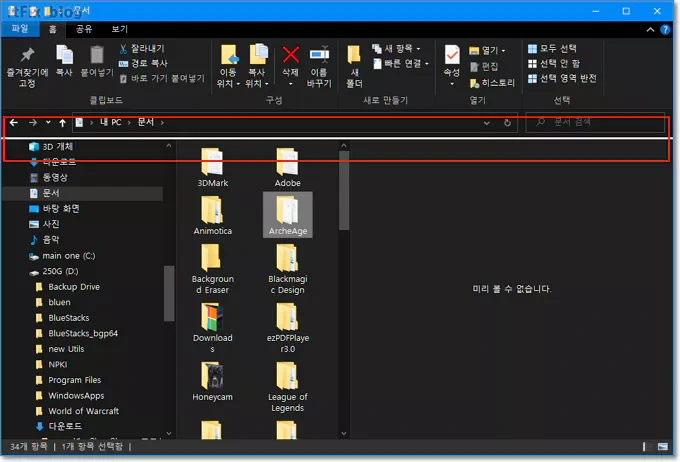Click 모두 선택 (Select all)

552,48
